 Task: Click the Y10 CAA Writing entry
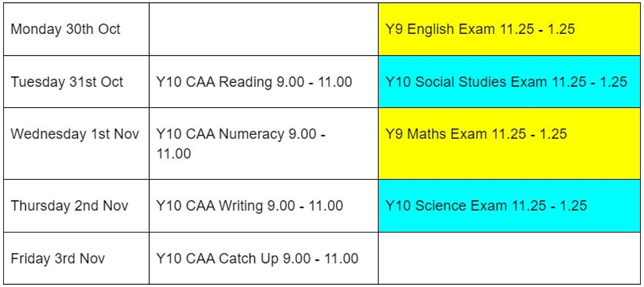(x=250, y=206)
